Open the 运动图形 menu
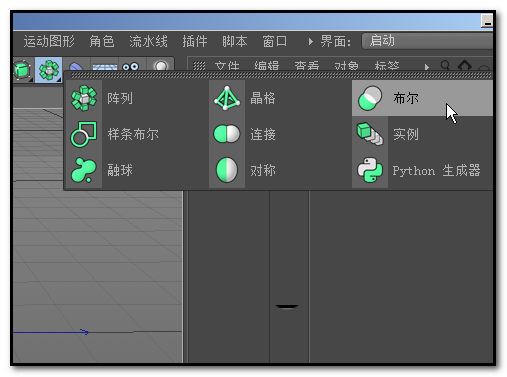The image size is (507, 377). pos(49,41)
